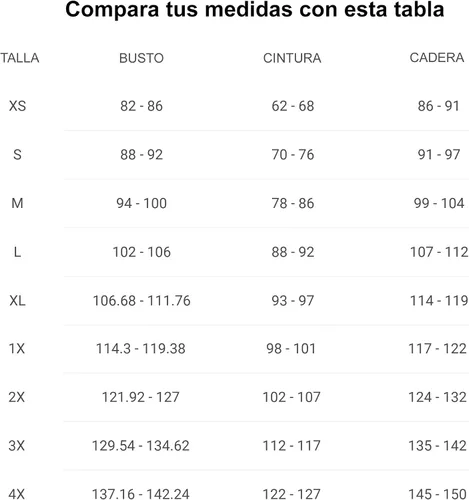Click the CADERA column header
The image size is (469, 500).
(x=437, y=58)
